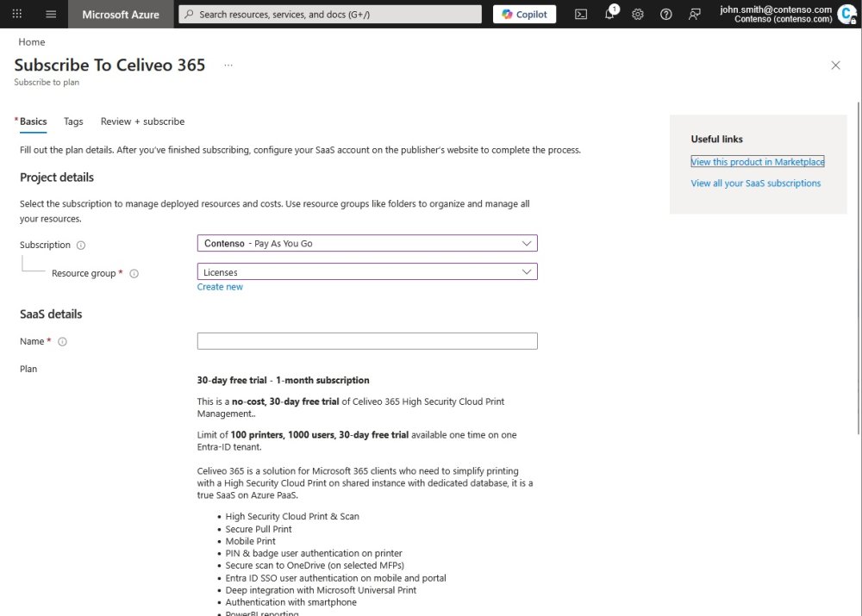Show info tooltip for Name field
862x616 pixels.
pyautogui.click(x=63, y=342)
